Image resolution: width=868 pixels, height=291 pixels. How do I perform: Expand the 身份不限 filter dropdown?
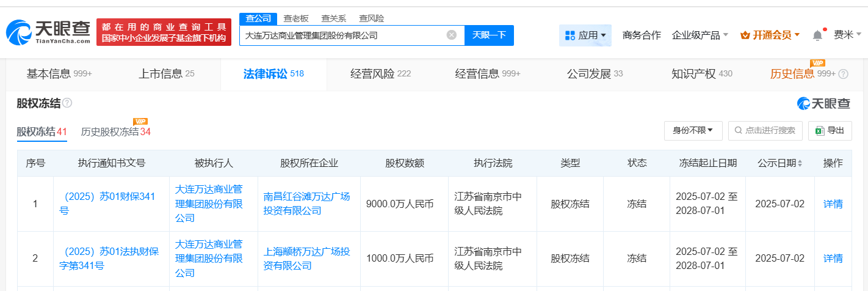coord(693,130)
